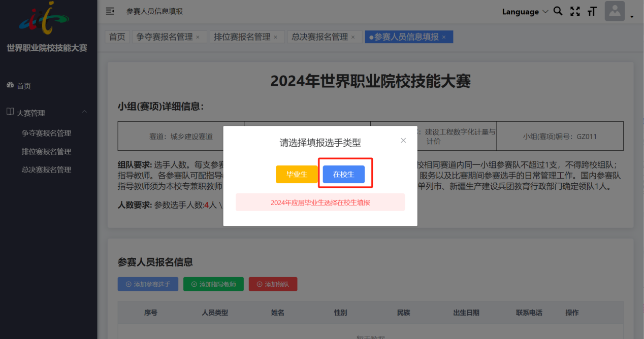This screenshot has width=644, height=339.
Task: Click the 小组(赛项)详细信息 heading
Action: (x=160, y=107)
